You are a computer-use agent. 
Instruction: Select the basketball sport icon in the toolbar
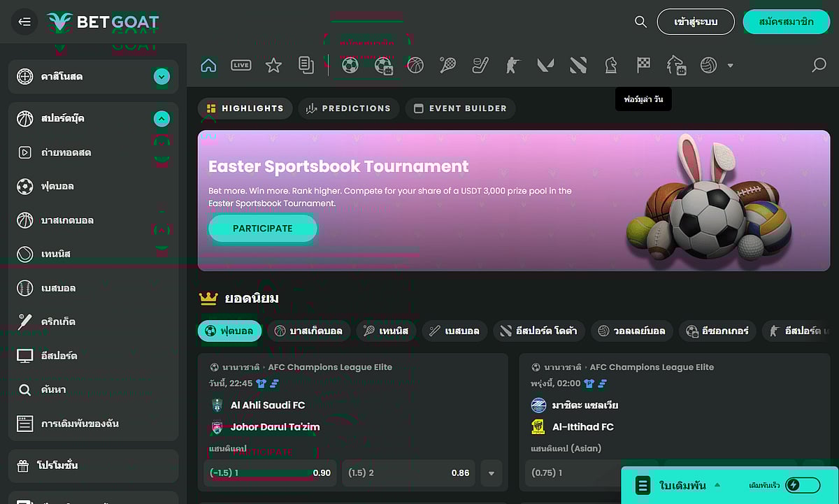(x=417, y=65)
